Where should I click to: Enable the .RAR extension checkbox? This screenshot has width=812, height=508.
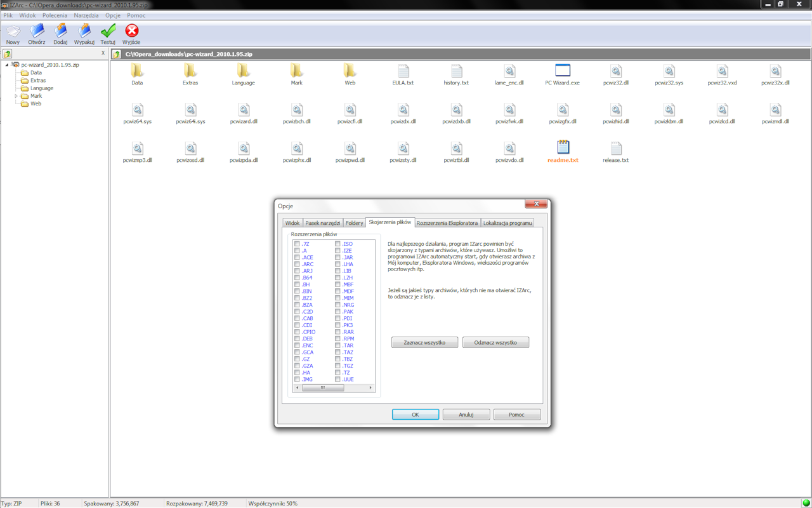coord(337,332)
